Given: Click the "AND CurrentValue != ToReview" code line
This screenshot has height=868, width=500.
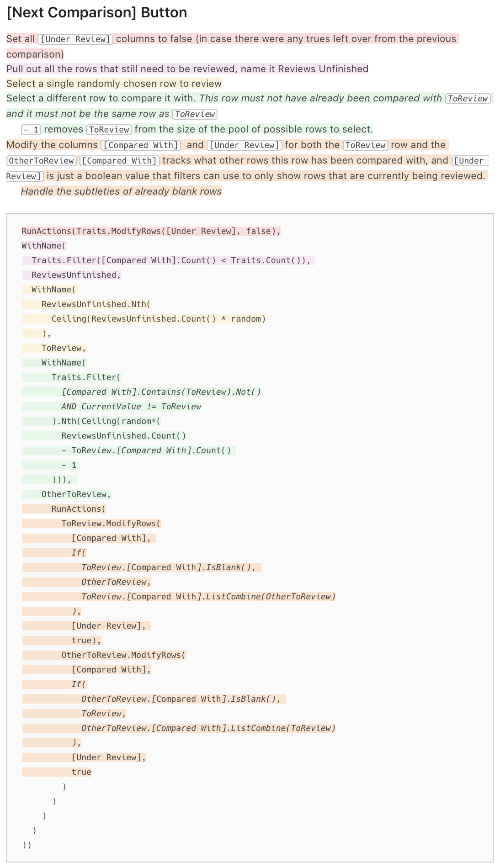Looking at the screenshot, I should (x=131, y=407).
